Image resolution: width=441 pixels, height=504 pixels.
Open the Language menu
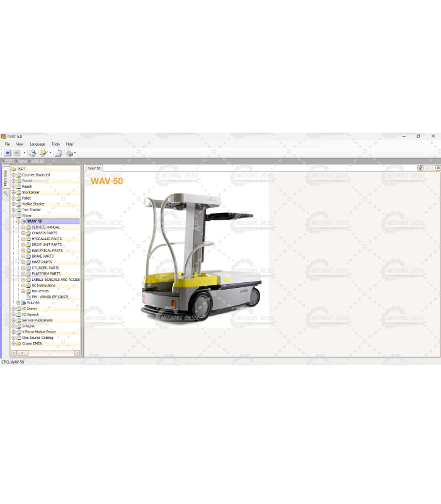click(37, 144)
